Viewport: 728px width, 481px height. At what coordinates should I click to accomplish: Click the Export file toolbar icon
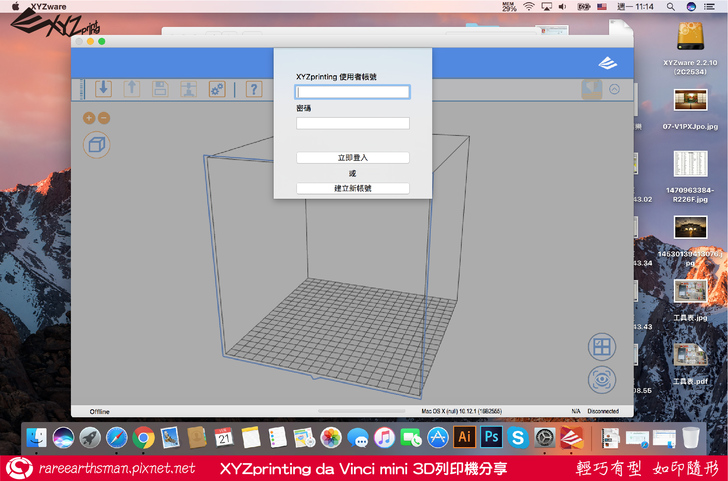click(131, 89)
